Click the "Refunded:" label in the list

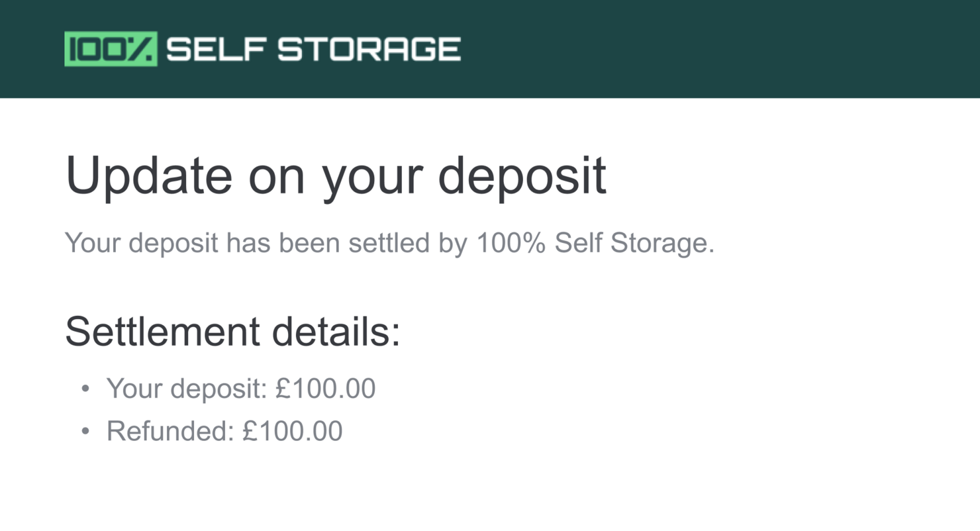point(170,431)
